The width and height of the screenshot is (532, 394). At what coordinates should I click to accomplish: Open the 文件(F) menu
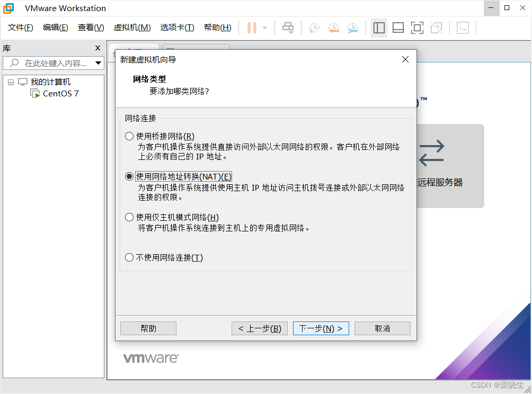20,28
